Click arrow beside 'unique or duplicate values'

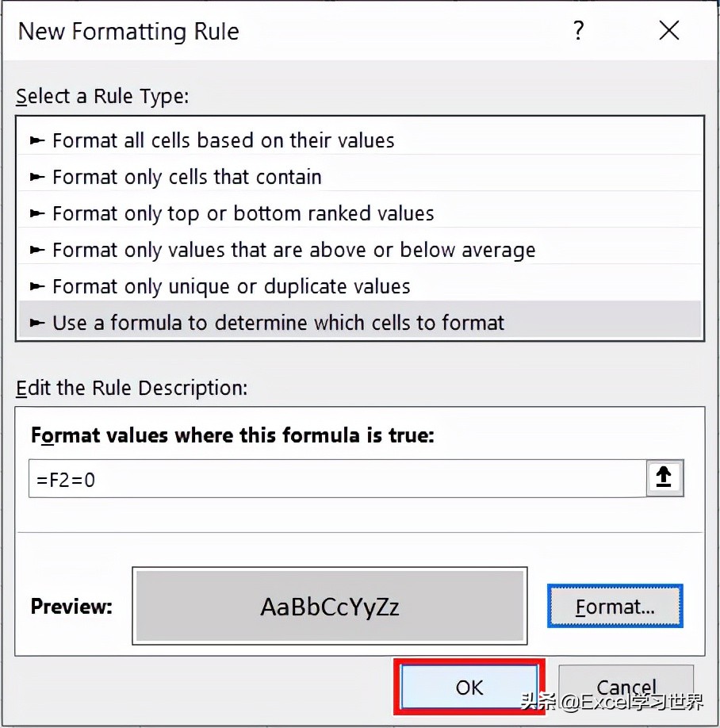[37, 286]
